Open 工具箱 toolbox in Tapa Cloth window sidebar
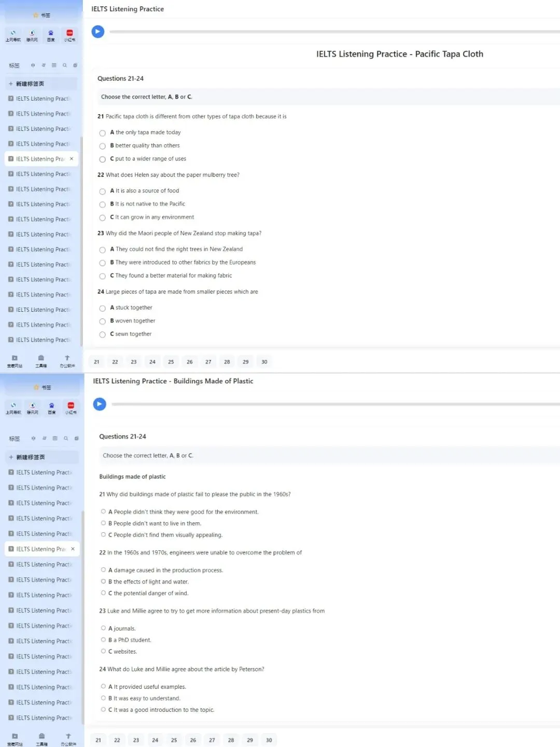 coord(41,361)
